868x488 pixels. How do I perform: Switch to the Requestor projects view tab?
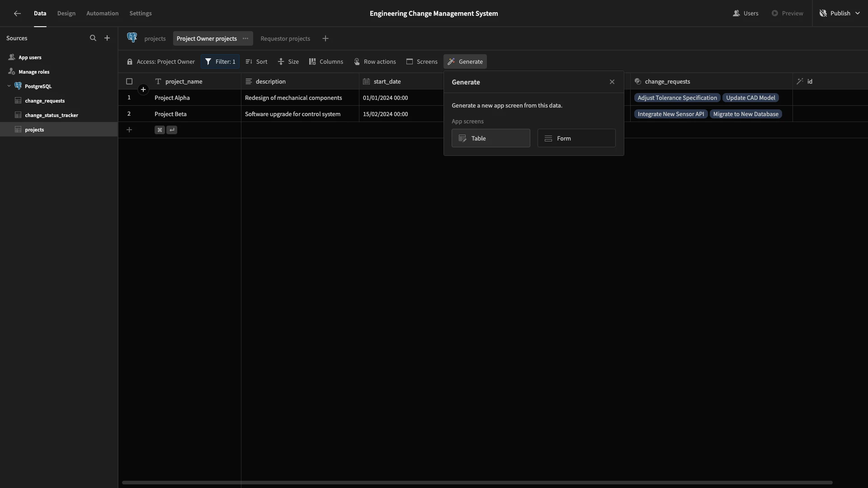285,38
